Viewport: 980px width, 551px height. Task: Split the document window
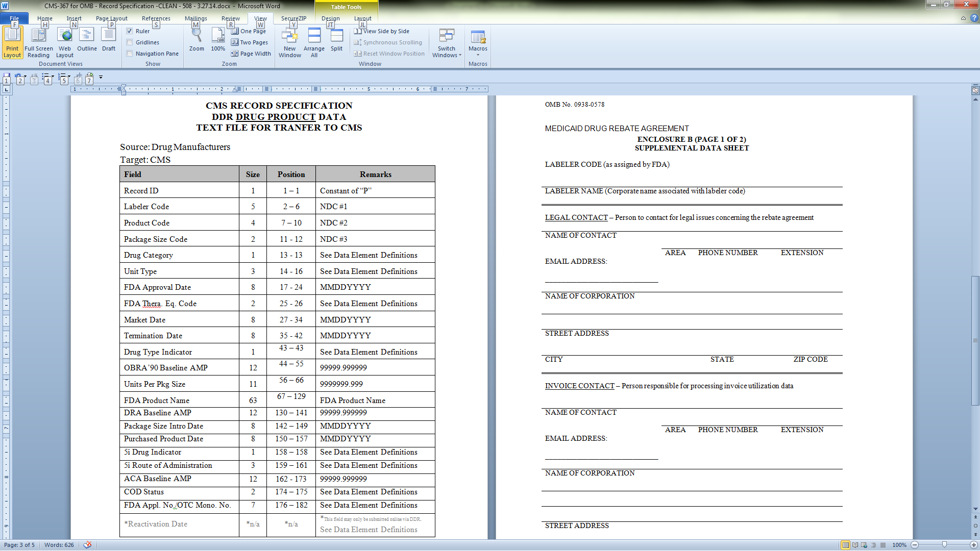coord(336,41)
